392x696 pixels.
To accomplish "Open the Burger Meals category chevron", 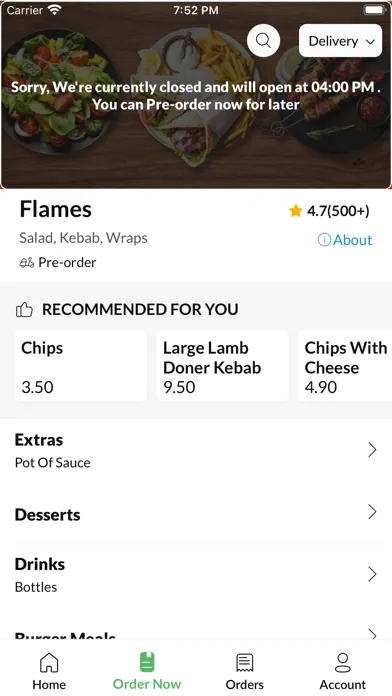I will tap(372, 634).
